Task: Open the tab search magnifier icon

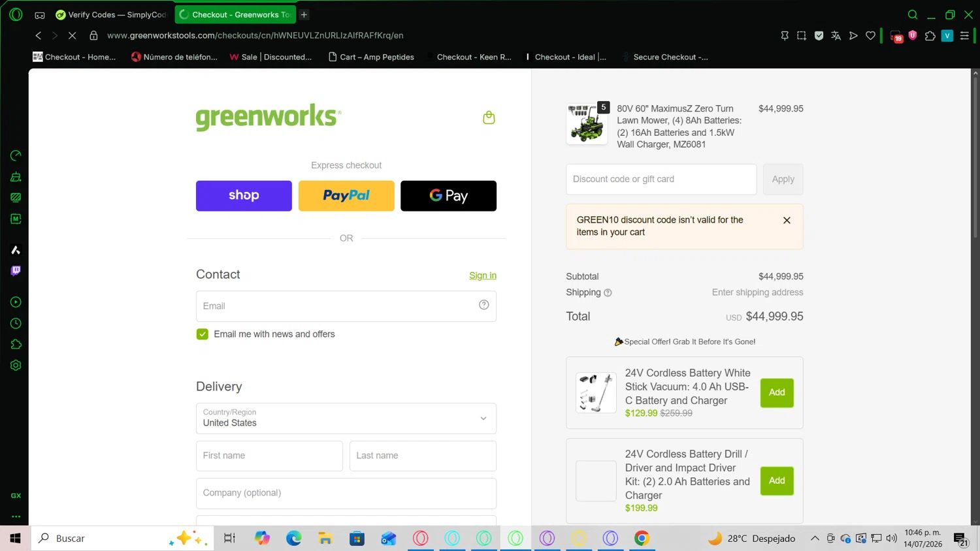Action: 913,14
